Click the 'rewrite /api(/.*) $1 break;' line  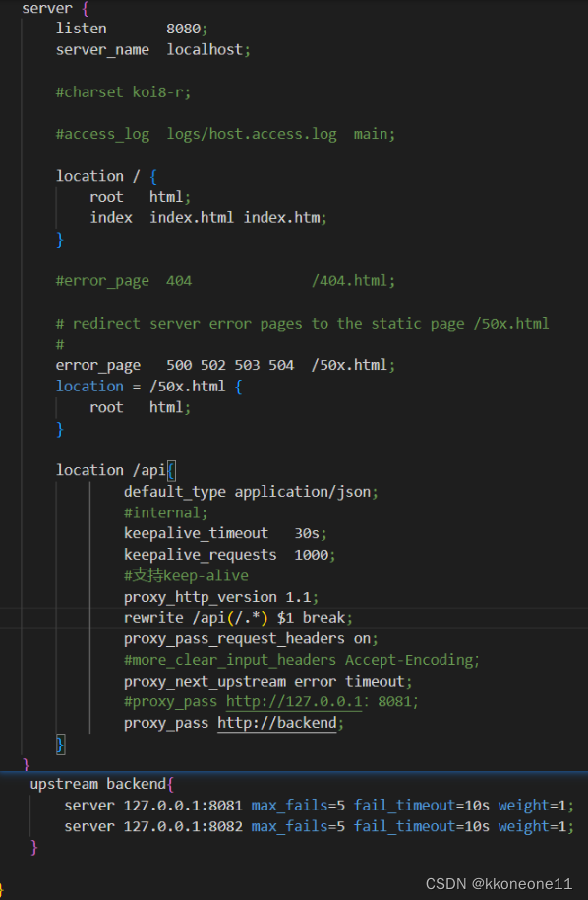click(238, 618)
